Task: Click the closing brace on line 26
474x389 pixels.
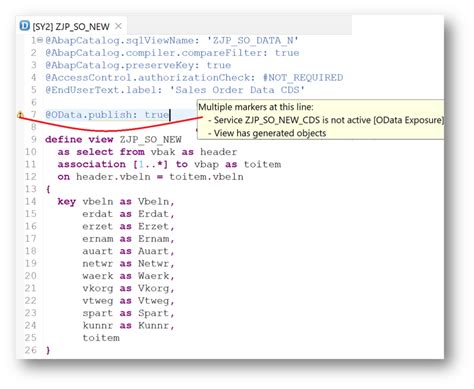Action: point(48,350)
